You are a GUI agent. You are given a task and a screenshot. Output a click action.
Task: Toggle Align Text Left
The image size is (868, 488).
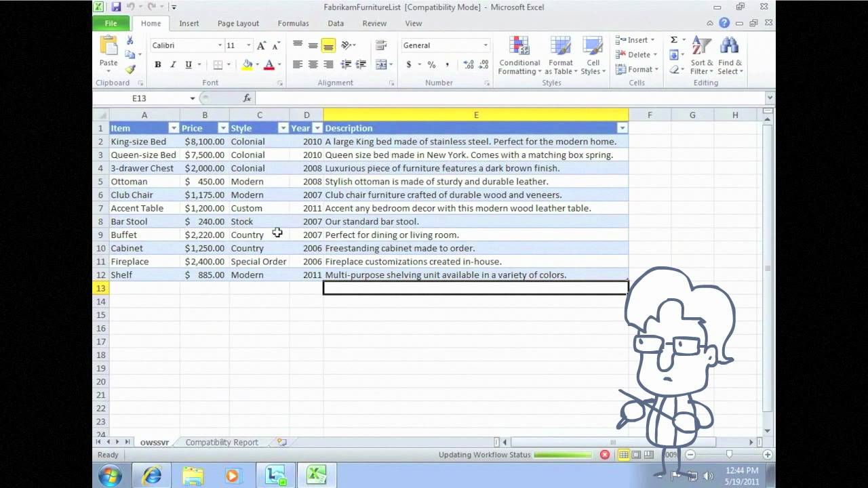pos(298,64)
